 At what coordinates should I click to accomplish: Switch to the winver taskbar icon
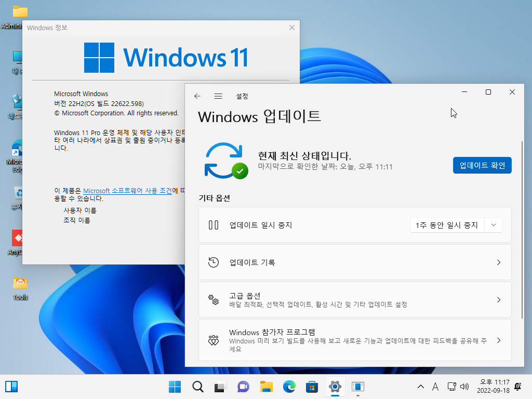[x=357, y=387]
